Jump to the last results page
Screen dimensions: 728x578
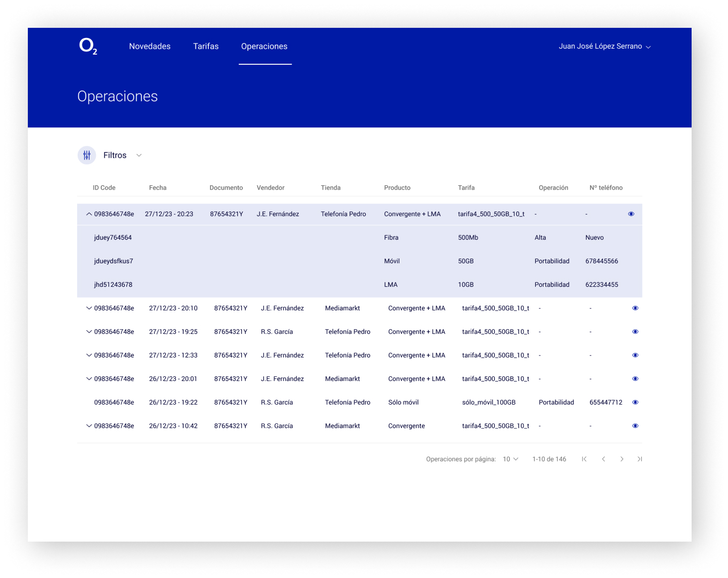[640, 459]
